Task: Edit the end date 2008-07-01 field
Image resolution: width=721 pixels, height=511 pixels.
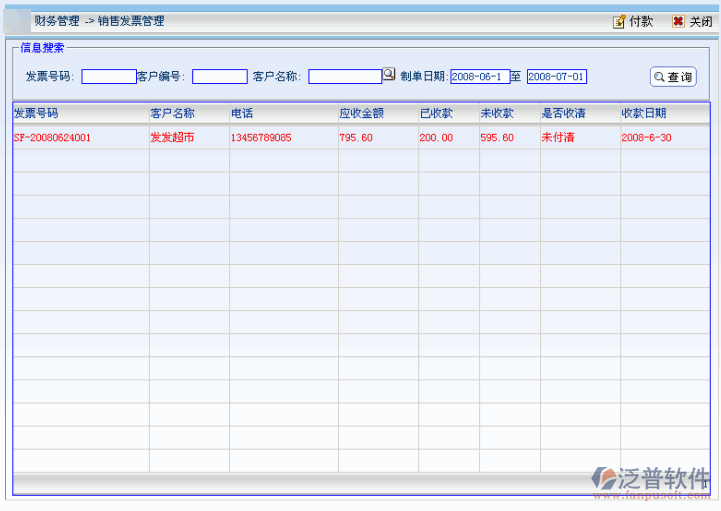Action: tap(556, 77)
